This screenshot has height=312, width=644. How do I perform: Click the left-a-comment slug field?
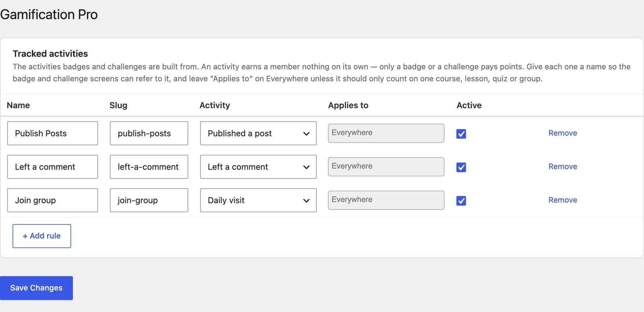coord(149,167)
